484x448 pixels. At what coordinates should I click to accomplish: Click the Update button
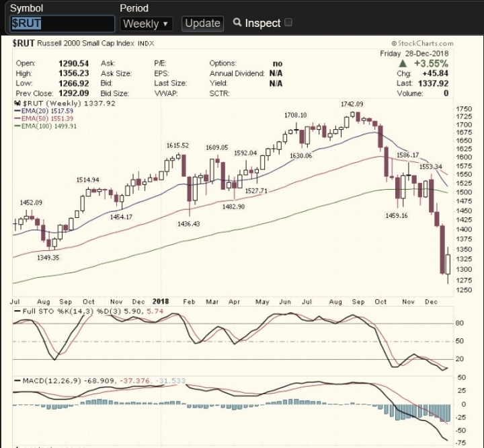point(203,24)
